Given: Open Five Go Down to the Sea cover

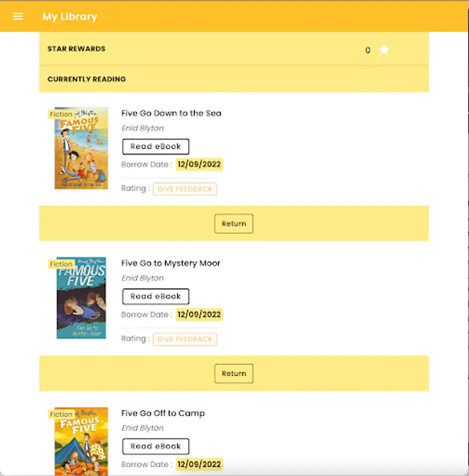Looking at the screenshot, I should [81, 148].
